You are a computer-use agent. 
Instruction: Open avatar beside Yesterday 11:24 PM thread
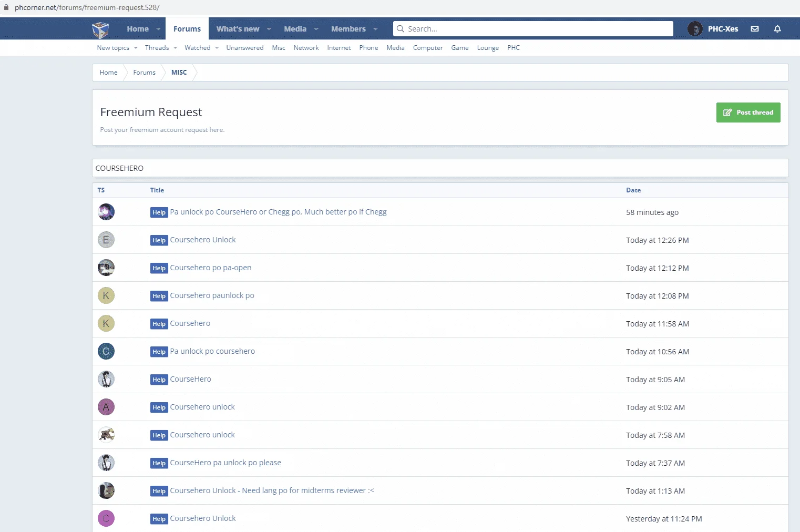click(x=106, y=518)
